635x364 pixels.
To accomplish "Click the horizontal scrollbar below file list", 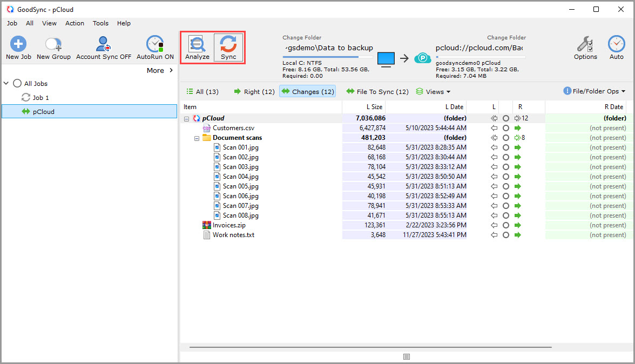I will pyautogui.click(x=370, y=347).
